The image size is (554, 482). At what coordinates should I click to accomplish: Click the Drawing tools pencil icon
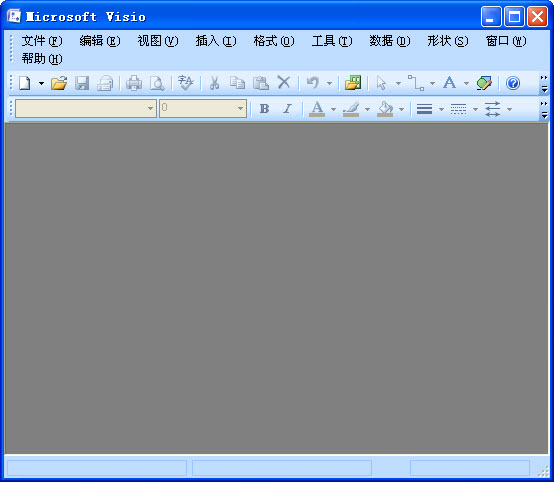[484, 83]
